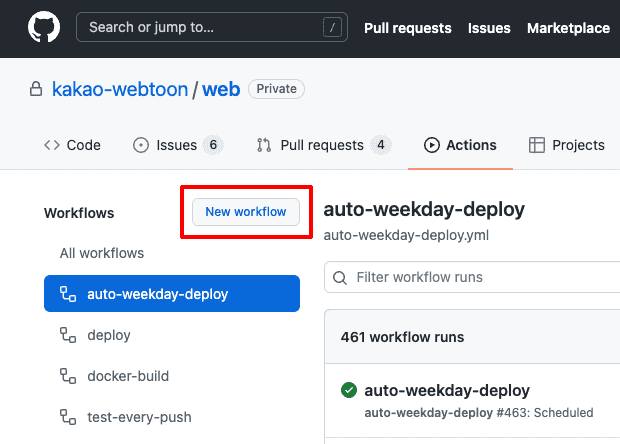Switch to the repository Issues tab

(x=178, y=145)
